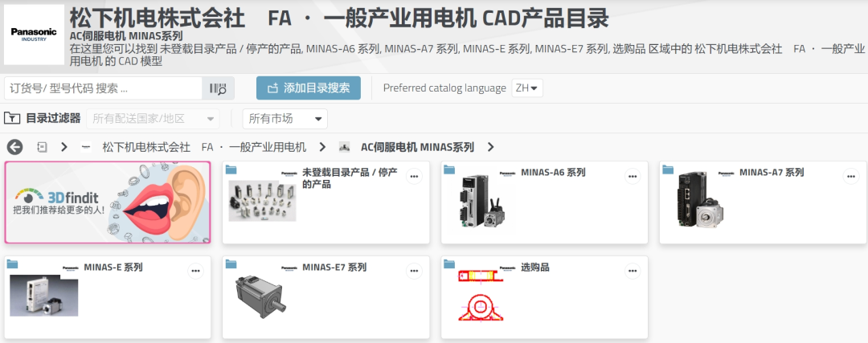Open the MINAS-A7 系列 folder title
868x343 pixels.
click(x=772, y=172)
